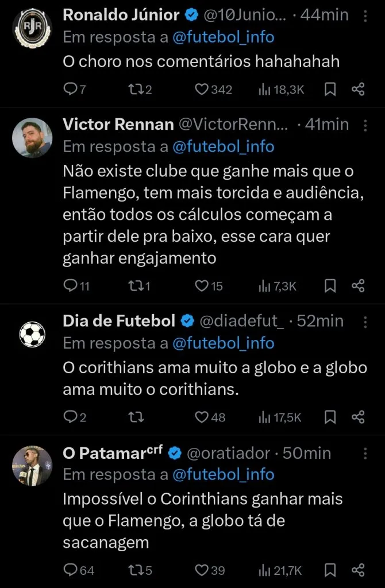View Victor Rennan's profile picture
The height and width of the screenshot is (588, 385).
coord(32,138)
